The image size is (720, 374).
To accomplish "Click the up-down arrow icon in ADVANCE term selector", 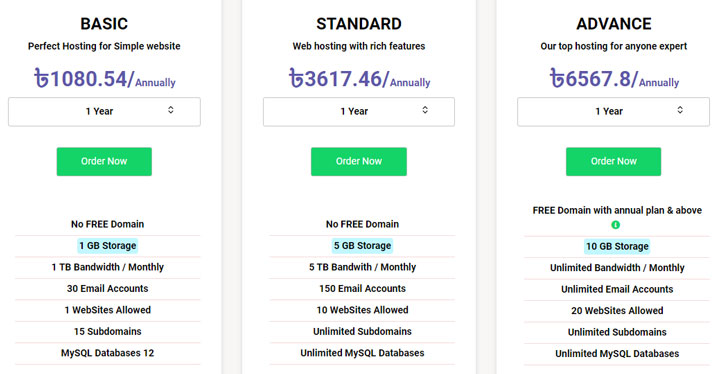I will point(680,110).
